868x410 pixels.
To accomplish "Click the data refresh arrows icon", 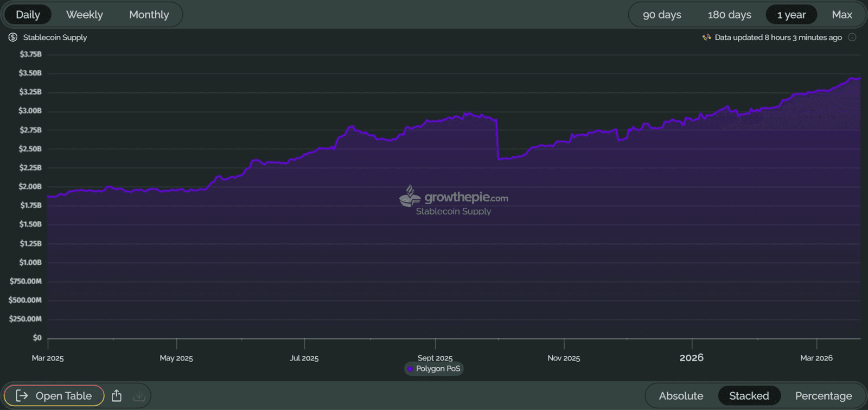I will pyautogui.click(x=706, y=37).
